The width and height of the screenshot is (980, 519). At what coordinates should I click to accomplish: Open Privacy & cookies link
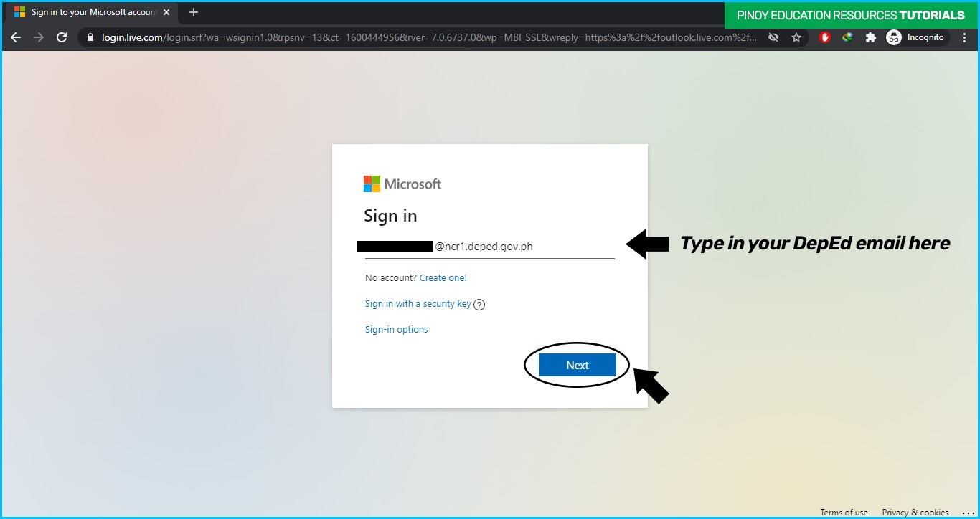(915, 513)
